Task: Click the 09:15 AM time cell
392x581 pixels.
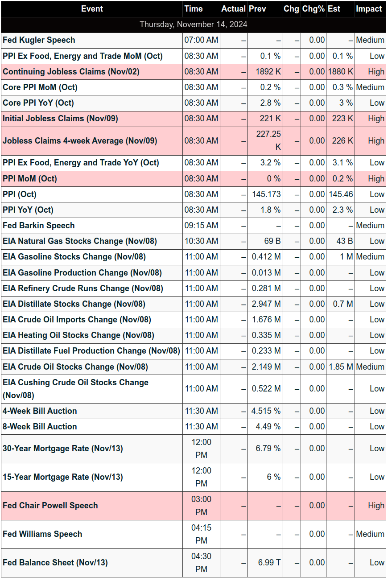Action: tap(201, 226)
